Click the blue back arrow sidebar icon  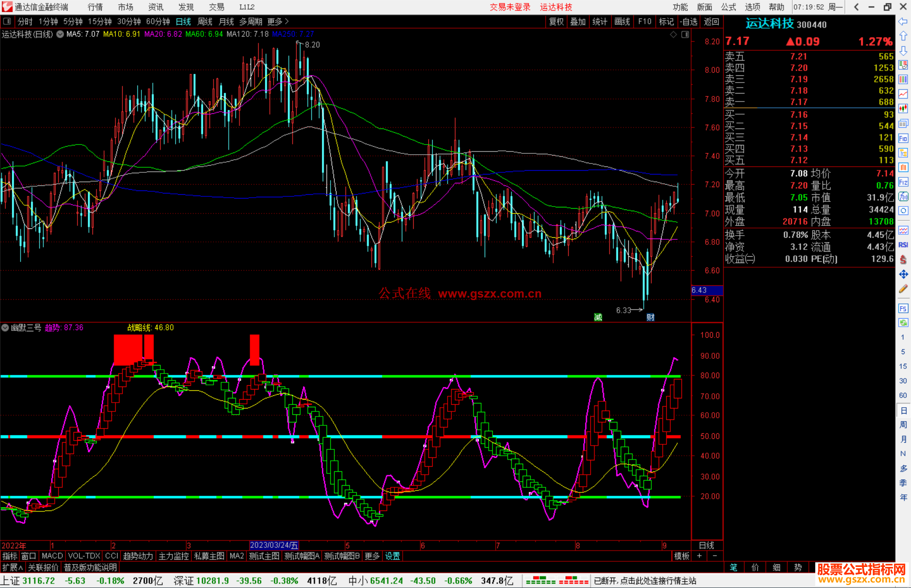(x=903, y=21)
